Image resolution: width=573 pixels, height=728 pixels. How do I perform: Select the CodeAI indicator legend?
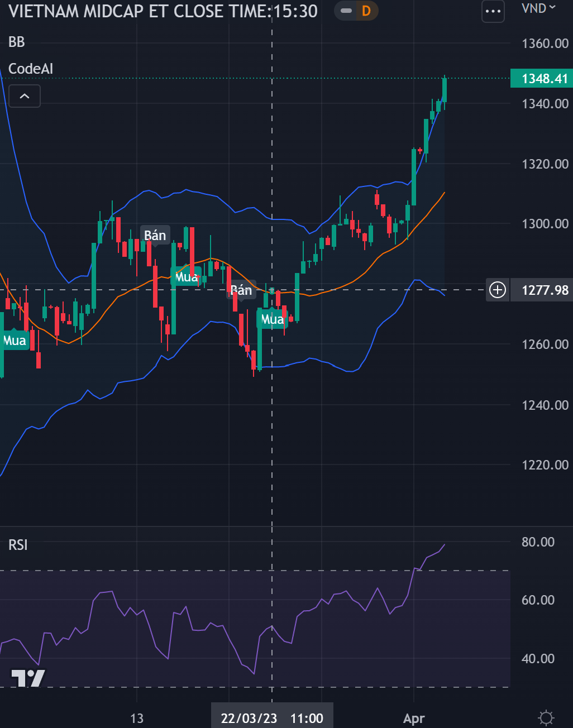click(x=31, y=69)
